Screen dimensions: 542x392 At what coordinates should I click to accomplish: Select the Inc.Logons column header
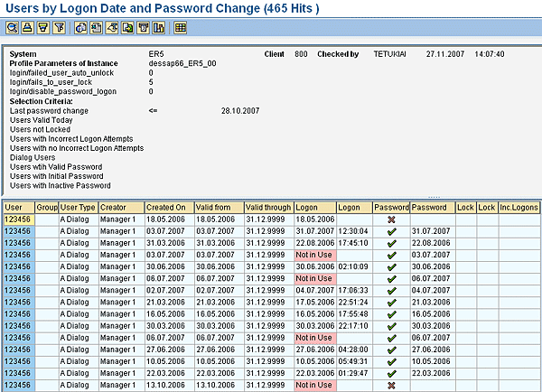[519, 207]
